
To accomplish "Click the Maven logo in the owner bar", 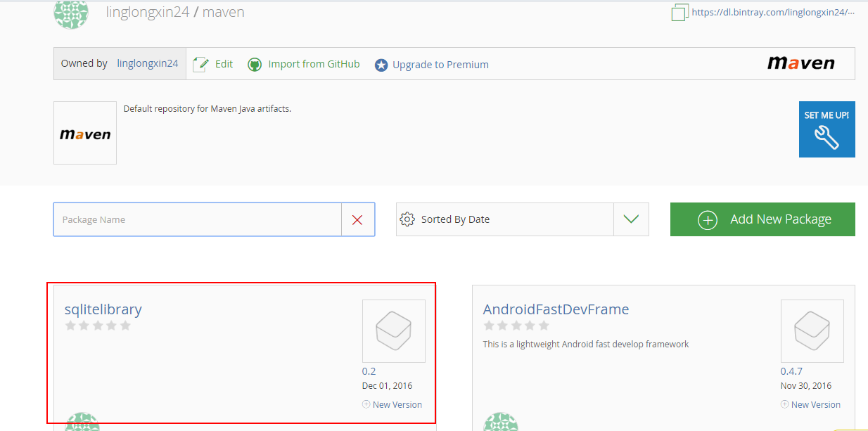I will click(801, 63).
